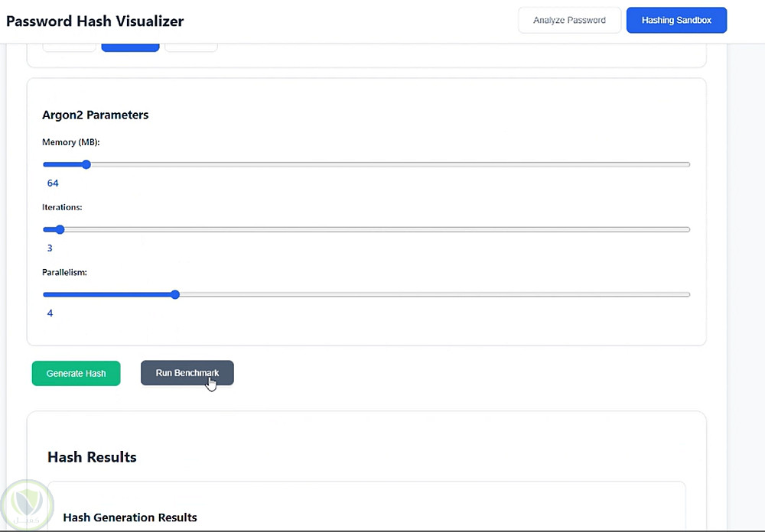Select the highlighted blue algorithm button at top
765x532 pixels.
click(130, 47)
